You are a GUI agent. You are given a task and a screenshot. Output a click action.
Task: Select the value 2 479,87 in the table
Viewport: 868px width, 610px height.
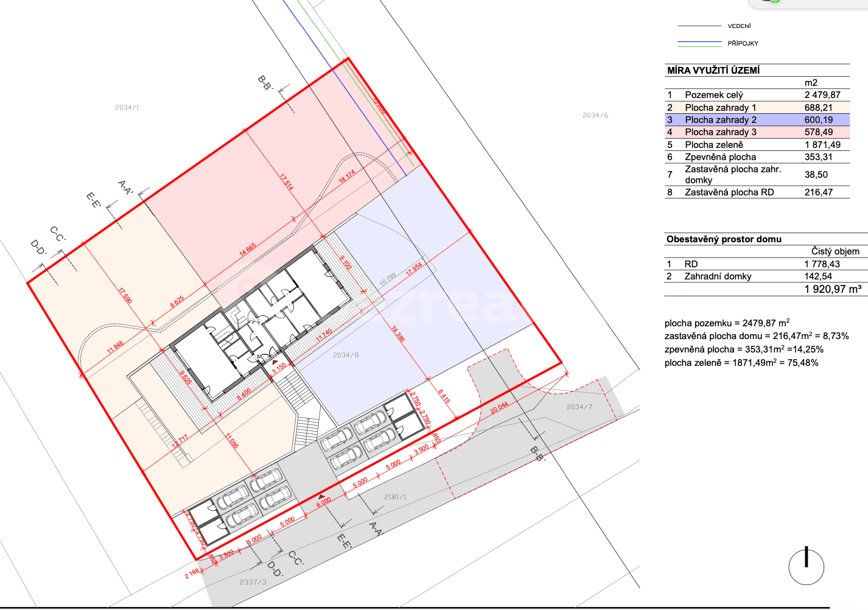[x=822, y=95]
